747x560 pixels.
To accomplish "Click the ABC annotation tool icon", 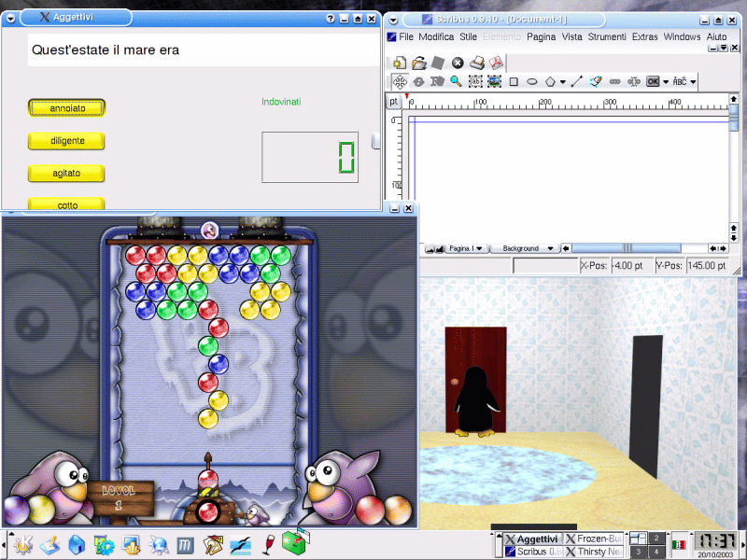I will 680,82.
